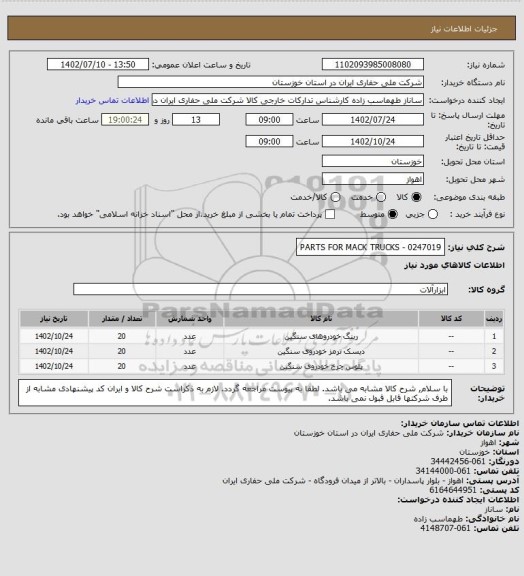Click the request creator name field
Viewport: 524px width, 576px height.
coord(287,100)
